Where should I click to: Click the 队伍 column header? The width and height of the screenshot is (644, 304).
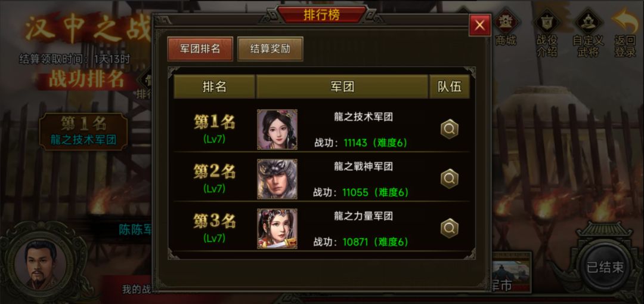450,87
